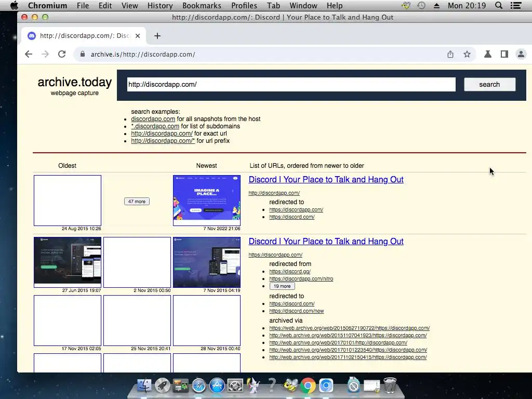Toggle the browser side panel icon
The image size is (532, 399).
tap(504, 54)
